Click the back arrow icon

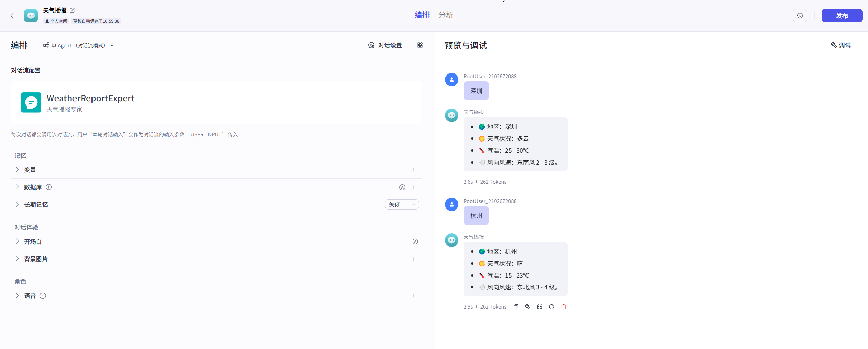tap(12, 16)
